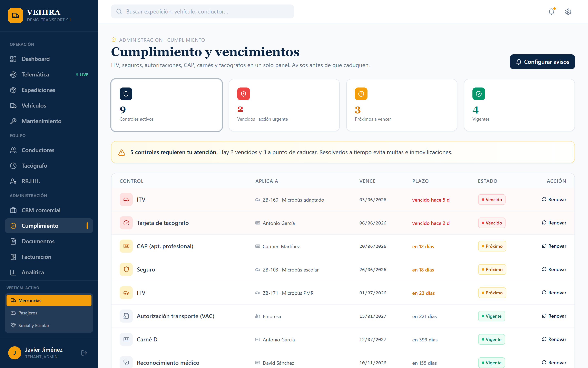Screen dimensions: 588x368
Task: Click the Analítica bar chart icon
Action: (x=13, y=273)
